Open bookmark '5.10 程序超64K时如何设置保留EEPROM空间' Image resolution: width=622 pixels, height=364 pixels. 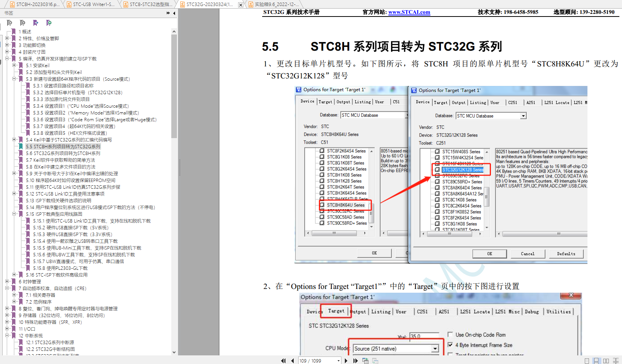[x=71, y=180]
